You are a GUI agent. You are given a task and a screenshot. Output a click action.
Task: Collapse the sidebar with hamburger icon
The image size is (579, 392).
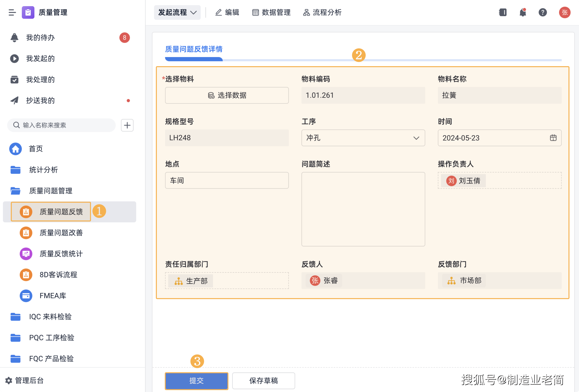12,13
